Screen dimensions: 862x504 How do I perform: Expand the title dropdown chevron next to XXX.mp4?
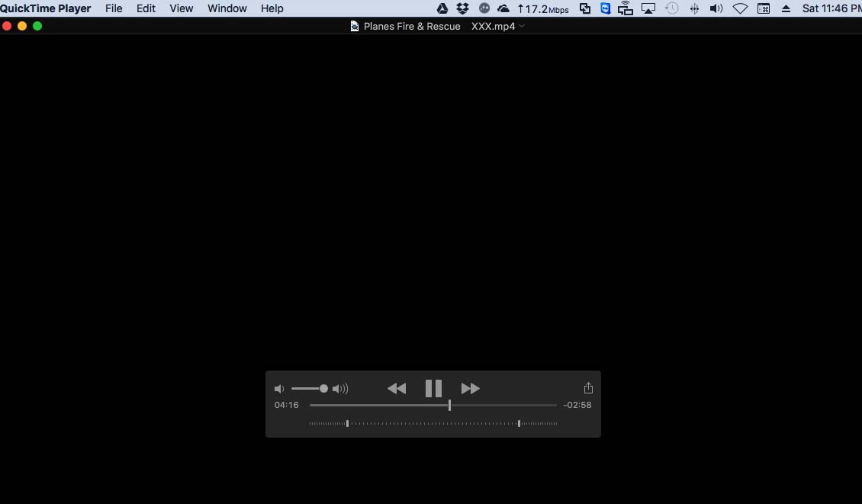point(522,26)
